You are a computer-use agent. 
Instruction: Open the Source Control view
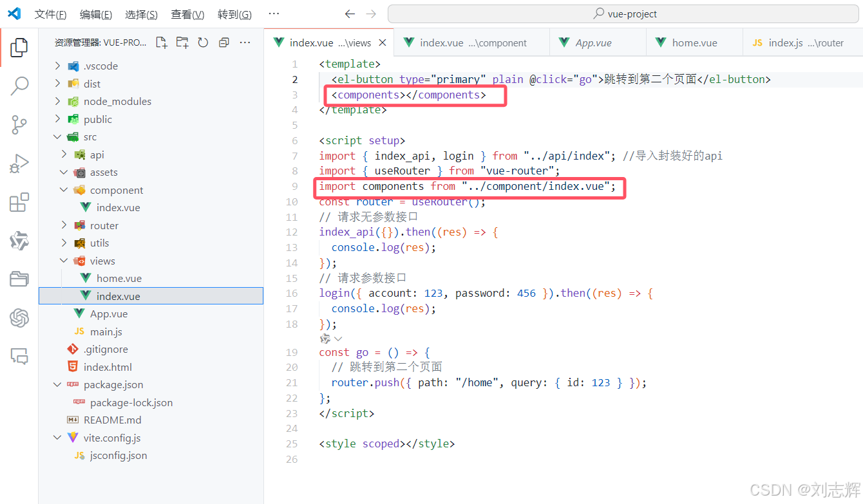[x=19, y=124]
